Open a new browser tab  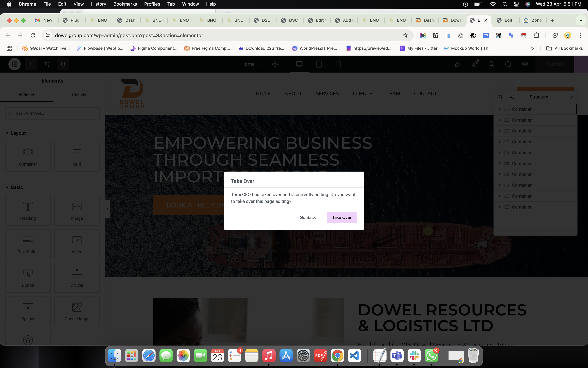pos(552,20)
